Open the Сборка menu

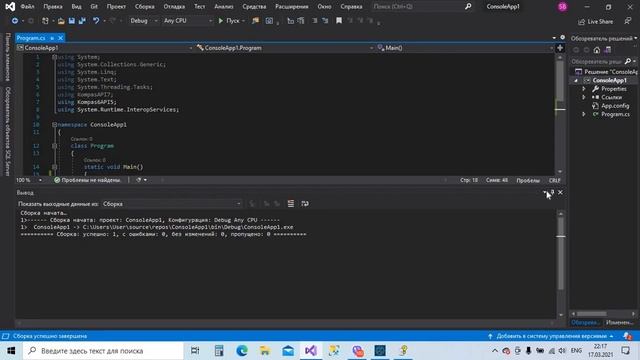click(145, 7)
